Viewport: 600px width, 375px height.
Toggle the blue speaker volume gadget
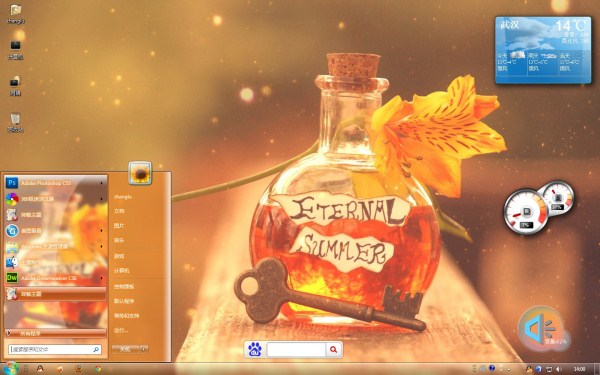pos(540,328)
